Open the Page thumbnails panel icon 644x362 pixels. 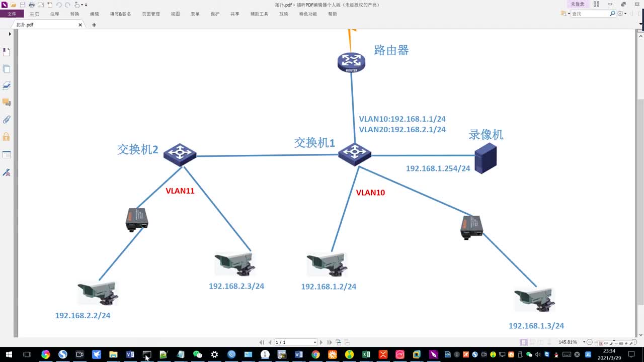(x=7, y=69)
